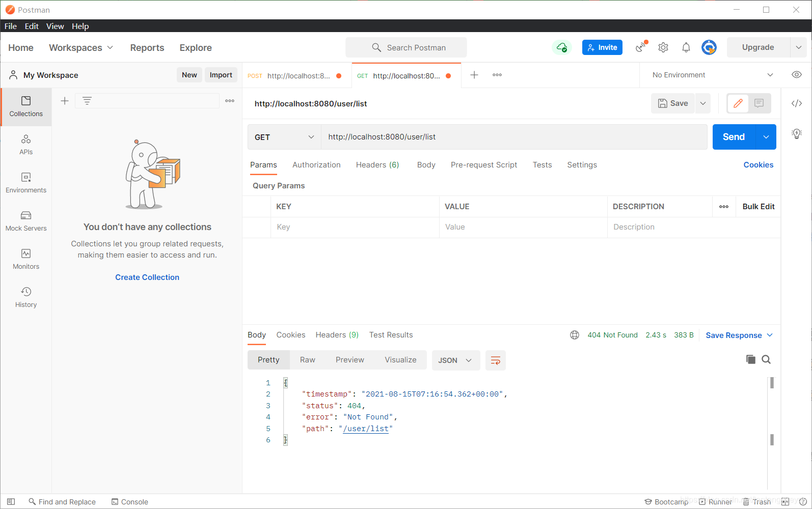Click the Send button
The width and height of the screenshot is (812, 509).
tap(734, 137)
